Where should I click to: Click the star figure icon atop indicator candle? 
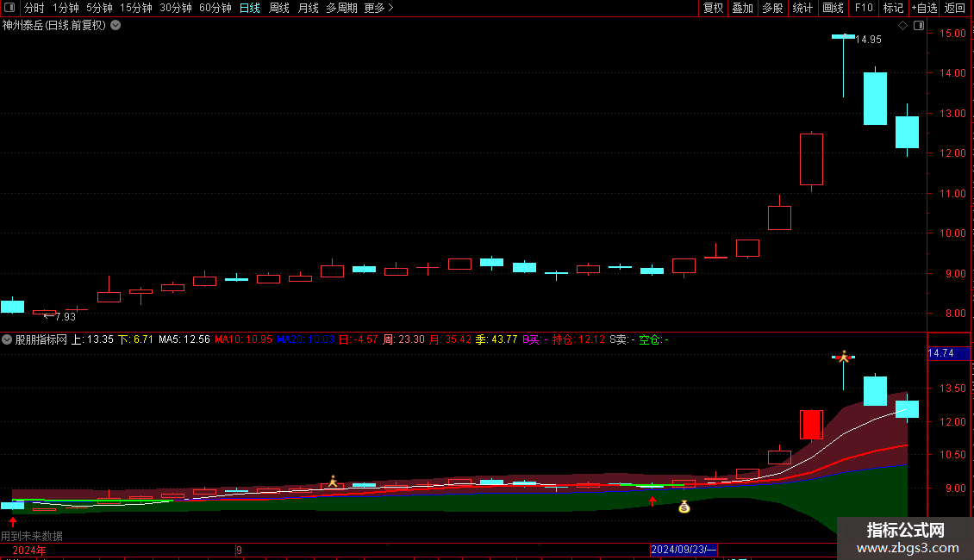(844, 357)
